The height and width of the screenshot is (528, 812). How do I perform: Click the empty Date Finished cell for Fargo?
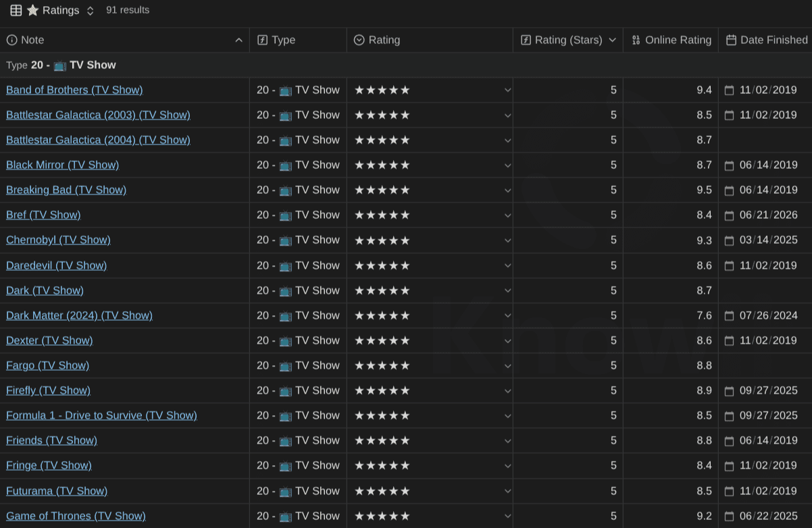tap(765, 365)
